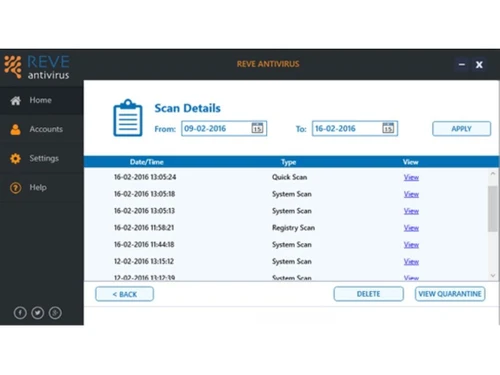The height and width of the screenshot is (375, 500).
Task: Select the row dated 16-02-2016 13:05:24
Action: coord(287,177)
